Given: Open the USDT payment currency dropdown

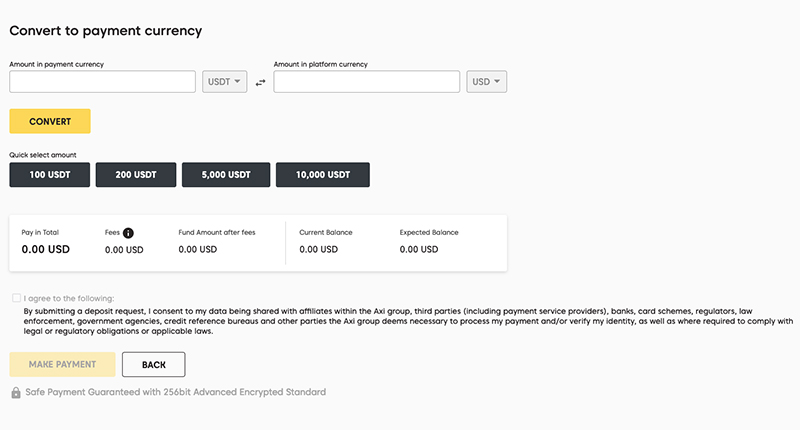Looking at the screenshot, I should coord(224,82).
